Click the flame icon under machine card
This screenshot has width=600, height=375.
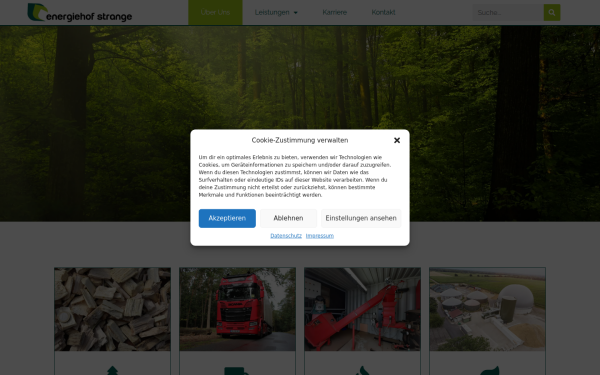362,371
